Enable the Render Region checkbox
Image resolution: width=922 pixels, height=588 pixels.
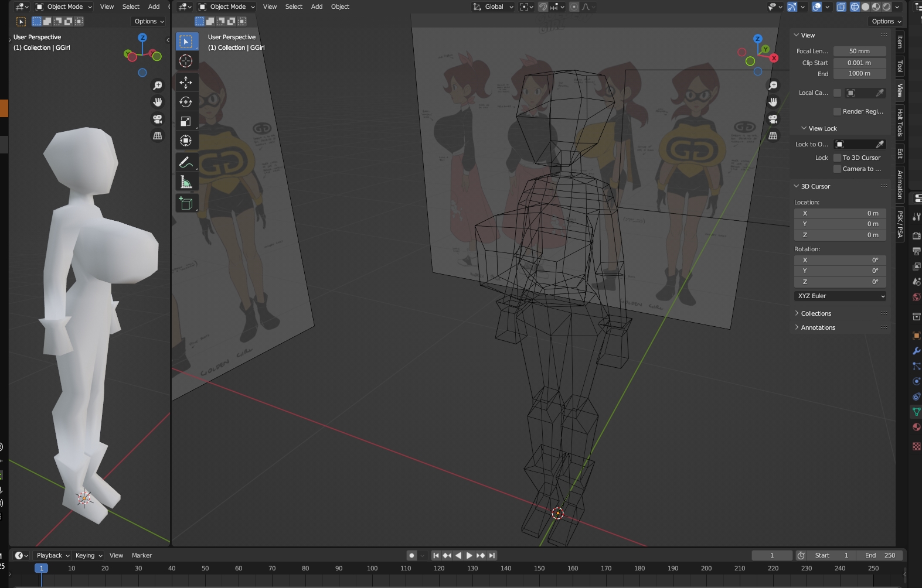pyautogui.click(x=837, y=111)
